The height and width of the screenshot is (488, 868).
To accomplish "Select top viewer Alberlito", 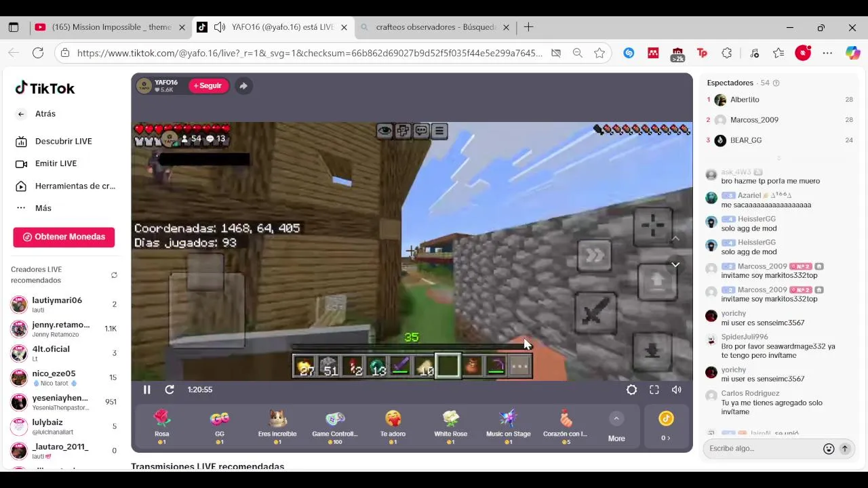I will tap(780, 100).
